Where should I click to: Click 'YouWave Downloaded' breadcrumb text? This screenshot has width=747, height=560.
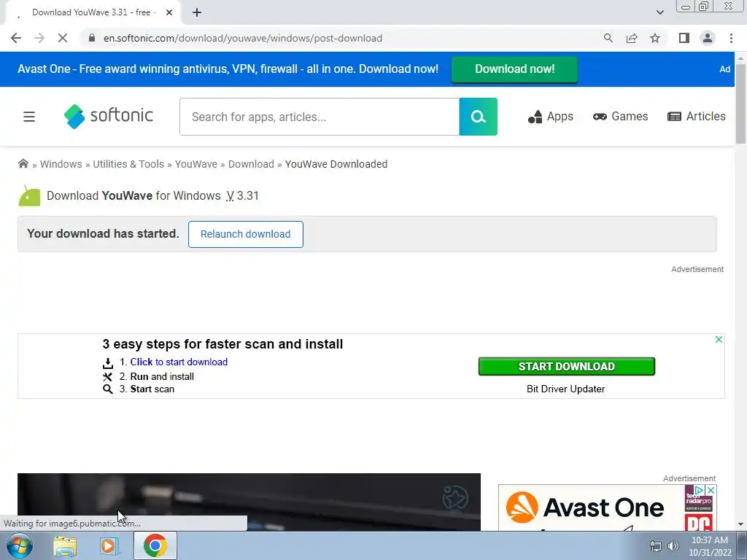[336, 164]
